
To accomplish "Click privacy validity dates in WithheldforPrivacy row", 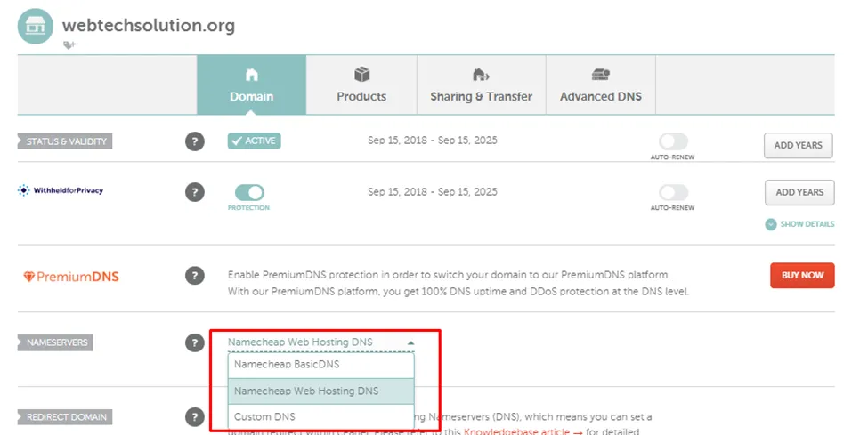I will [x=433, y=192].
